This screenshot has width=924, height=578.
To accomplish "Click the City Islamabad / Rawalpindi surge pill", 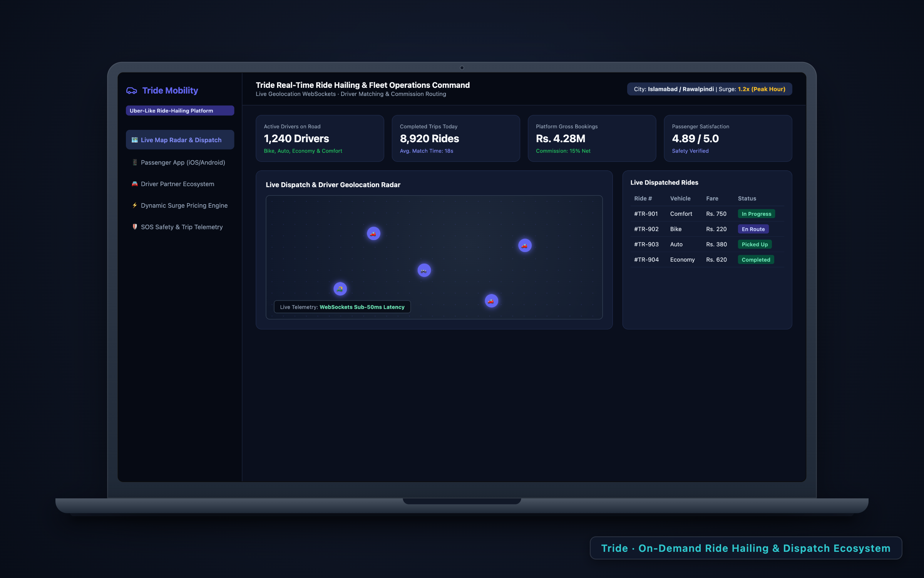I will pyautogui.click(x=710, y=89).
